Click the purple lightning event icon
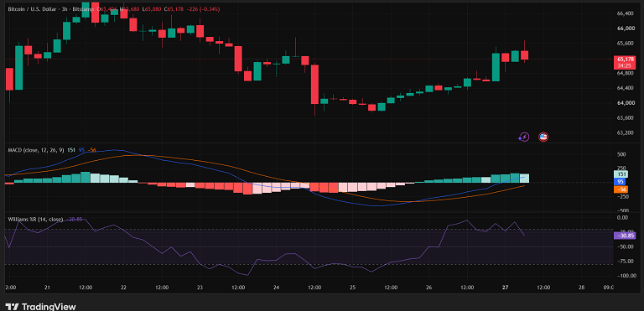This screenshot has height=311, width=644. [524, 137]
